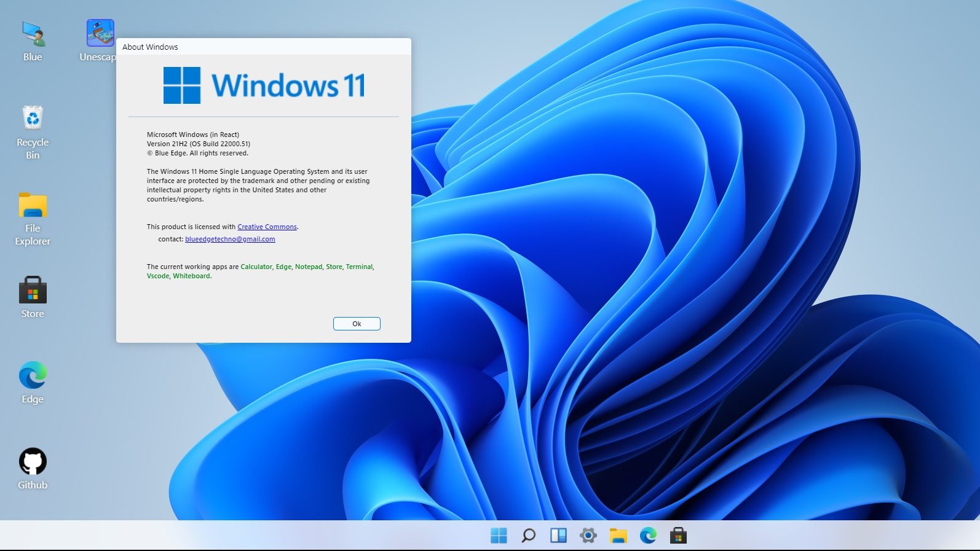Viewport: 980px width, 551px height.
Task: Click the green Terminal app name
Action: [359, 267]
